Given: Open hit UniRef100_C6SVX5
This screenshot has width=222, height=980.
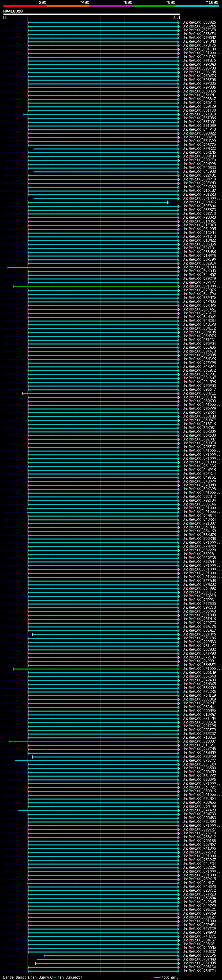Looking at the screenshot, I should (199, 26).
